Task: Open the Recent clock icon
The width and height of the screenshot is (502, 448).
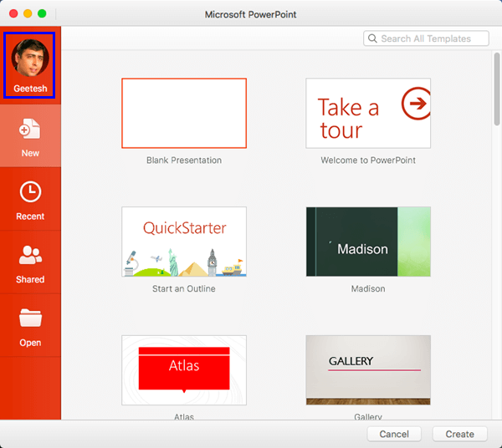Action: point(30,192)
